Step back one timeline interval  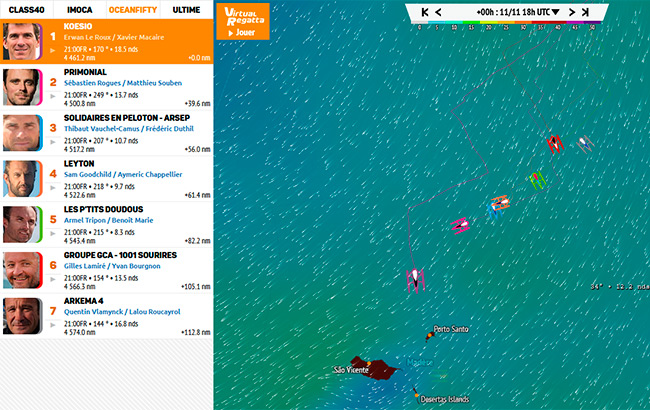pos(438,12)
